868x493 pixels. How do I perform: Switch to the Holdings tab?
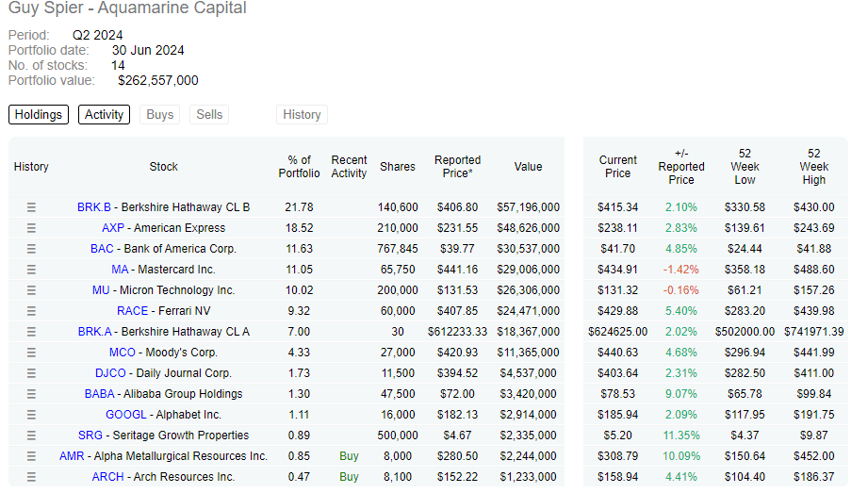pos(39,115)
